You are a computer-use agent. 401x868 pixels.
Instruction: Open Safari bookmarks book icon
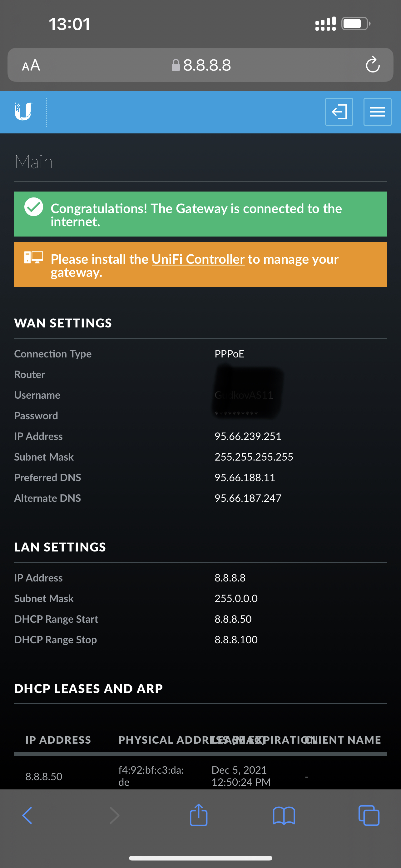point(284,816)
